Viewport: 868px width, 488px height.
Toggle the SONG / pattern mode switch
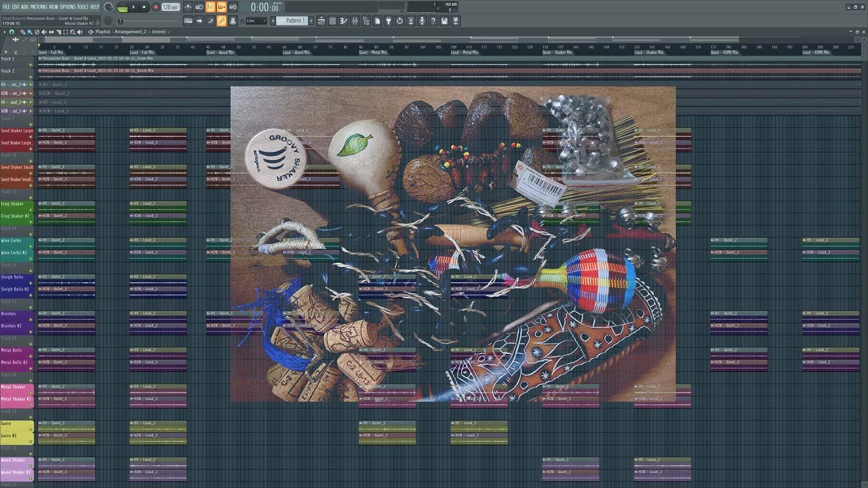click(122, 7)
